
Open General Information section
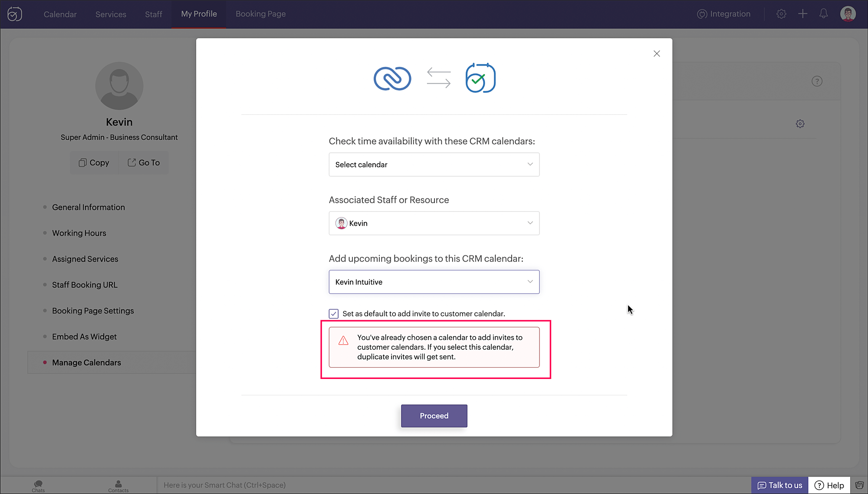(x=89, y=207)
